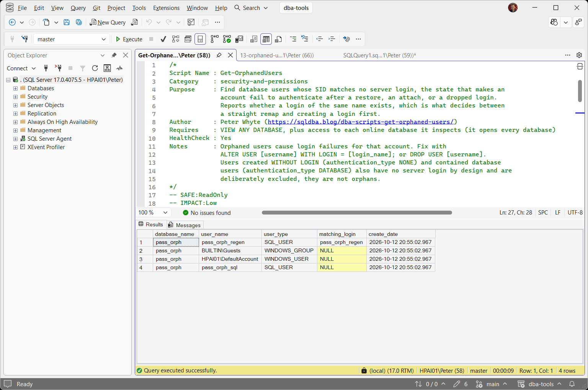Click the editor vertical scrollbar thumb
This screenshot has height=390, width=588.
pyautogui.click(x=580, y=91)
